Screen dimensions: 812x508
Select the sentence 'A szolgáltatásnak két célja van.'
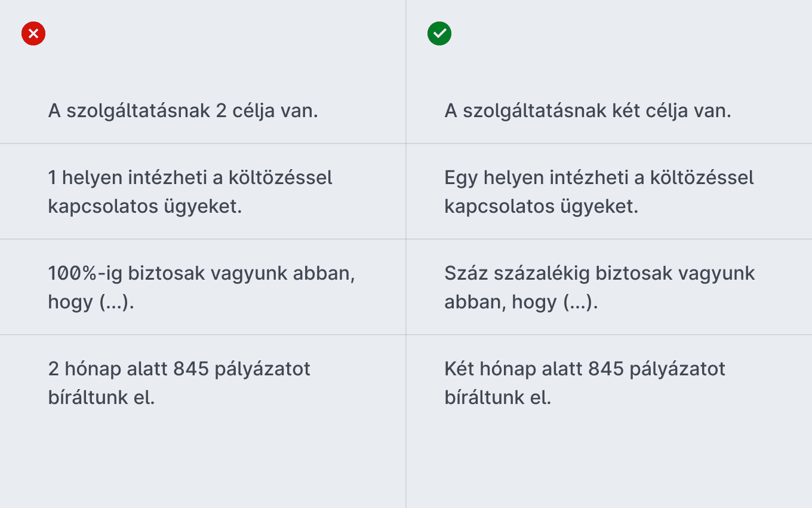point(588,111)
